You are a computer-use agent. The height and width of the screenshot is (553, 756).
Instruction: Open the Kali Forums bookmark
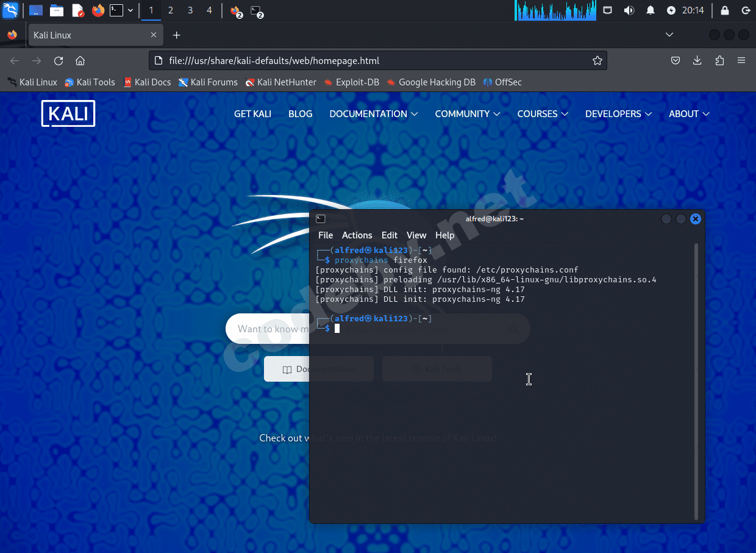coord(208,82)
